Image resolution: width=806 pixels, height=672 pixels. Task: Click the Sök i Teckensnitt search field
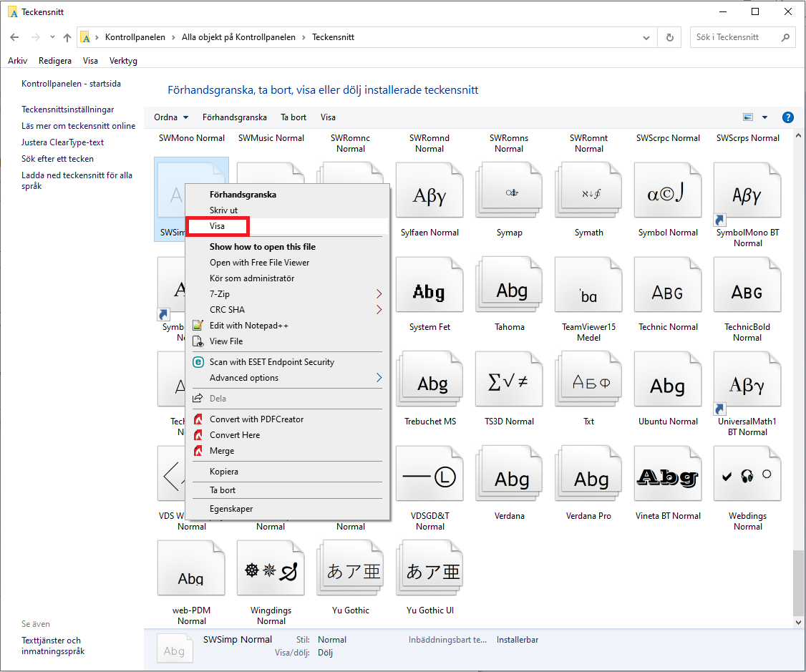pyautogui.click(x=736, y=37)
